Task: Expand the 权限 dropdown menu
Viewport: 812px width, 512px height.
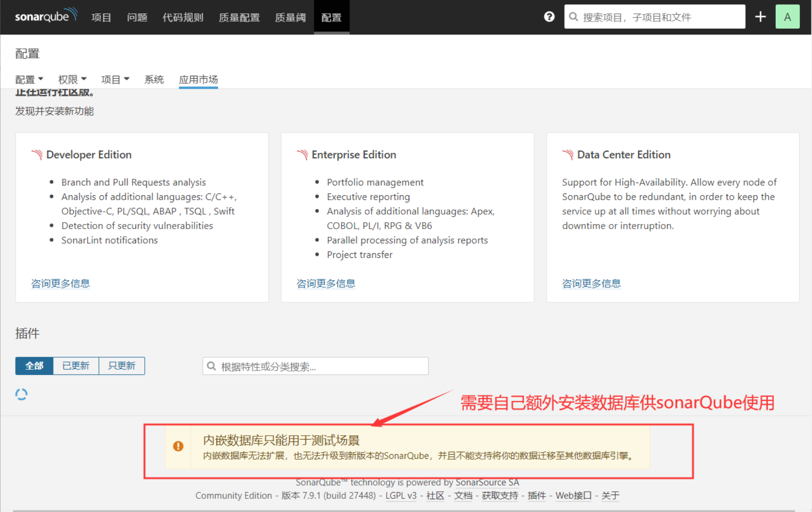Action: click(72, 80)
